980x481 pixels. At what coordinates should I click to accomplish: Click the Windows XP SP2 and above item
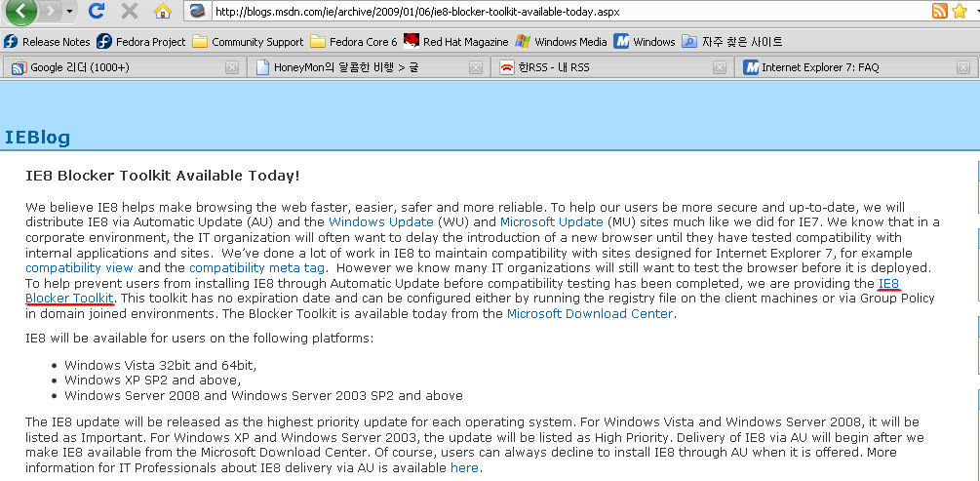pyautogui.click(x=152, y=381)
